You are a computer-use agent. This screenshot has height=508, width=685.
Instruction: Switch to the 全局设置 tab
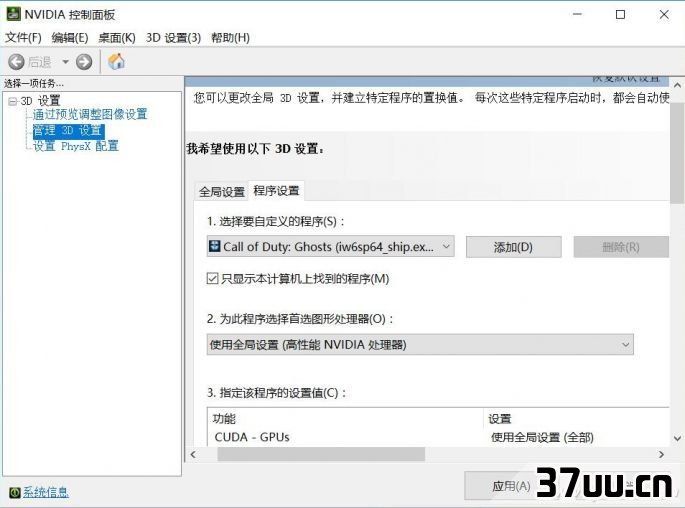pos(221,191)
